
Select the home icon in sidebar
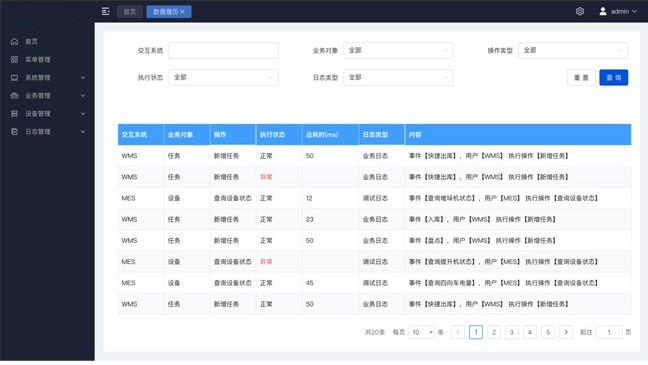pos(14,41)
